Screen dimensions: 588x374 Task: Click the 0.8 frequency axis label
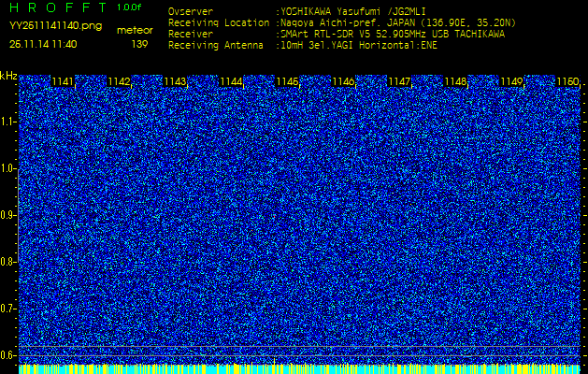[x=7, y=262]
